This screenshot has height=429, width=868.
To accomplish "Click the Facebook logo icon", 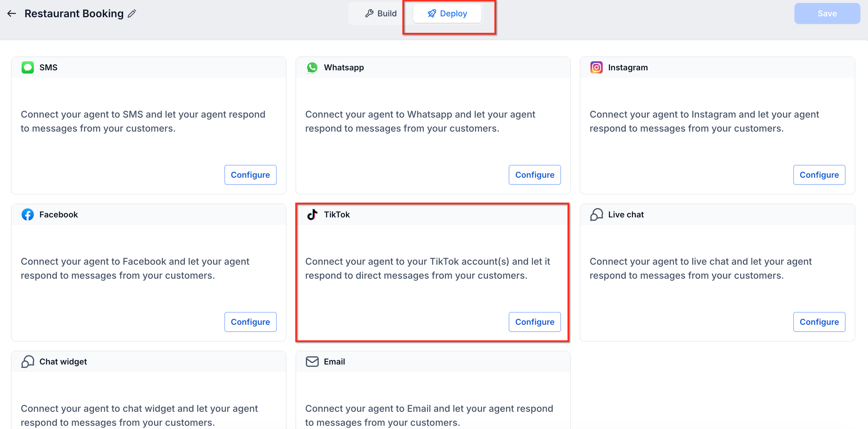I will (x=28, y=215).
